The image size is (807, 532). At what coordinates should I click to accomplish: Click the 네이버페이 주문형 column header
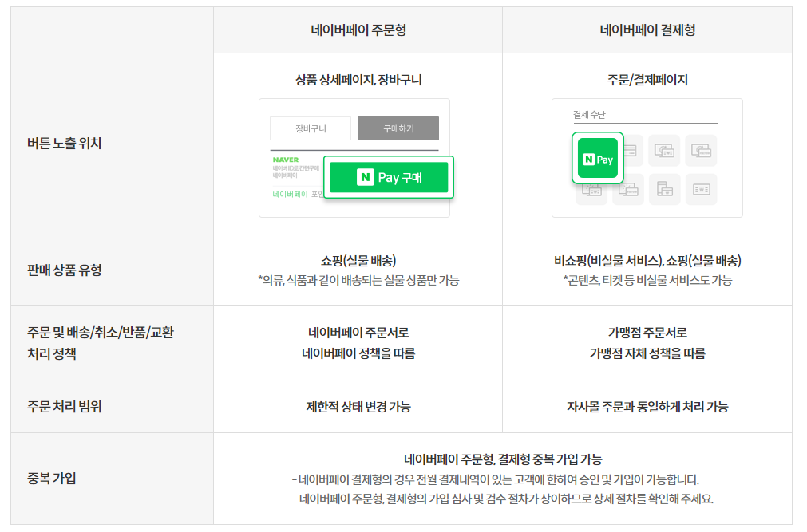[x=358, y=30]
